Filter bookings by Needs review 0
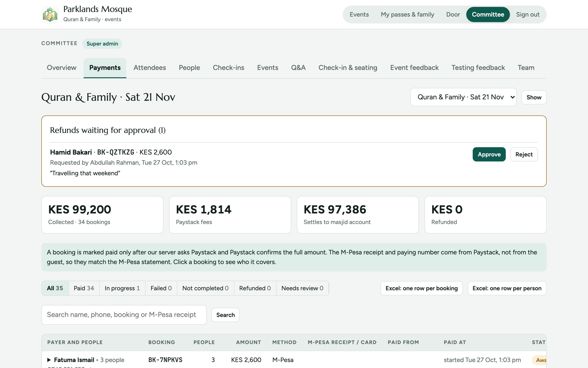The image size is (588, 368). pos(302,288)
